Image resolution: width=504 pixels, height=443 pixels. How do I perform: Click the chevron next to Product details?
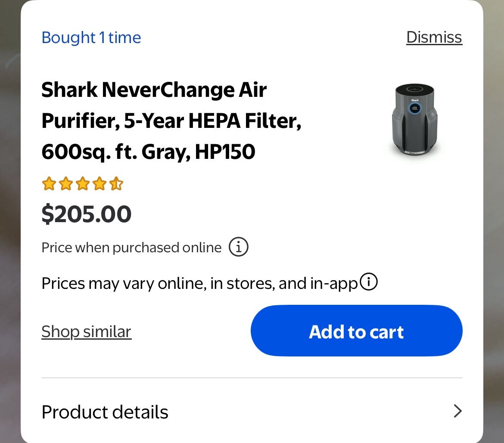[458, 411]
